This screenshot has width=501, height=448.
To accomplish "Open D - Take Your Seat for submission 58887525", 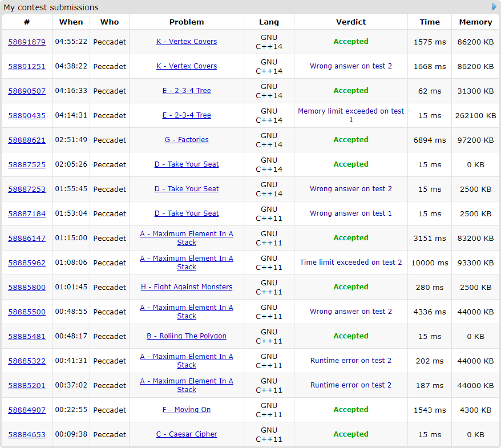I will pos(187,164).
